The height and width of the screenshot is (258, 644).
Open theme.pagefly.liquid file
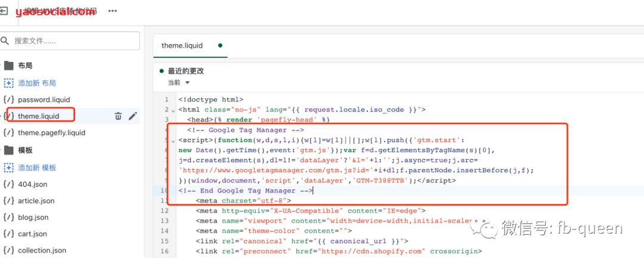point(52,133)
